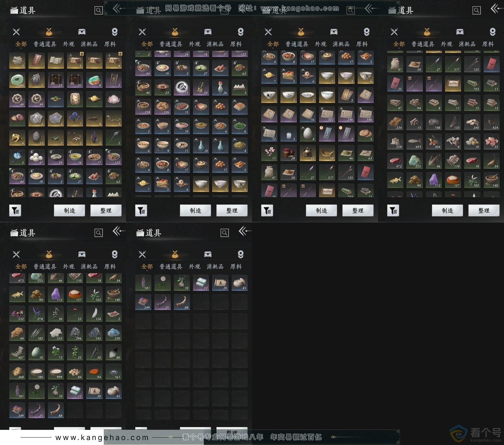Click the diced pink meat with count 35
The height and width of the screenshot is (445, 504).
491,142
